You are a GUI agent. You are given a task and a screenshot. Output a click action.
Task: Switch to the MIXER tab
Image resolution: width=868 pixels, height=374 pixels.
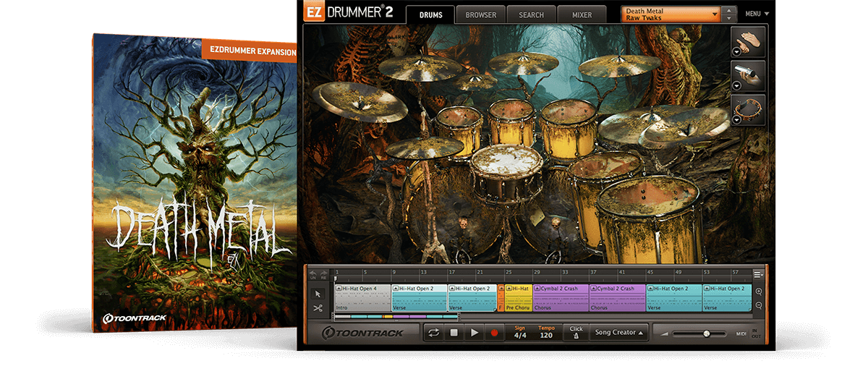coord(582,14)
